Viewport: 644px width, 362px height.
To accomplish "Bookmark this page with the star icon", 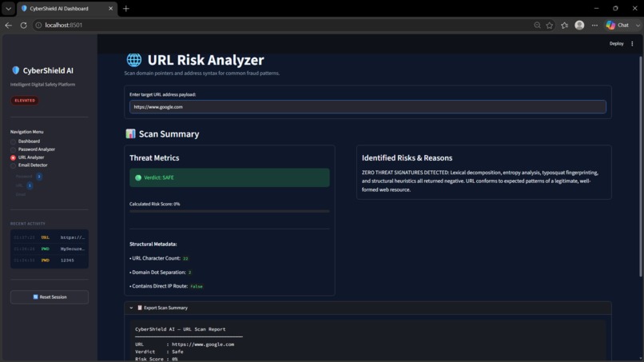I will tap(550, 25).
